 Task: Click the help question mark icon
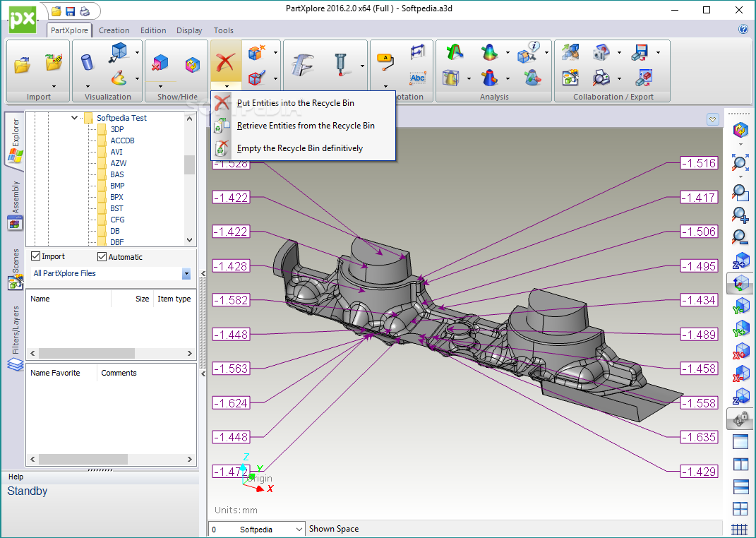click(743, 29)
